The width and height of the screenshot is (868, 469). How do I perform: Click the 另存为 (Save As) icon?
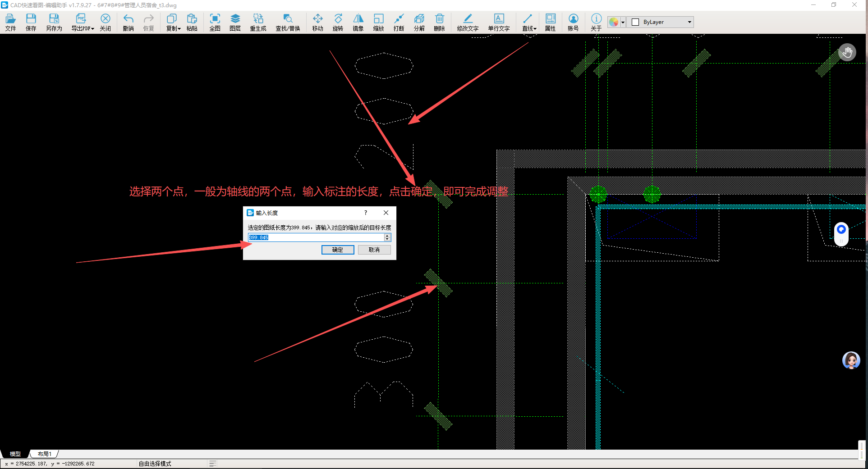click(54, 22)
